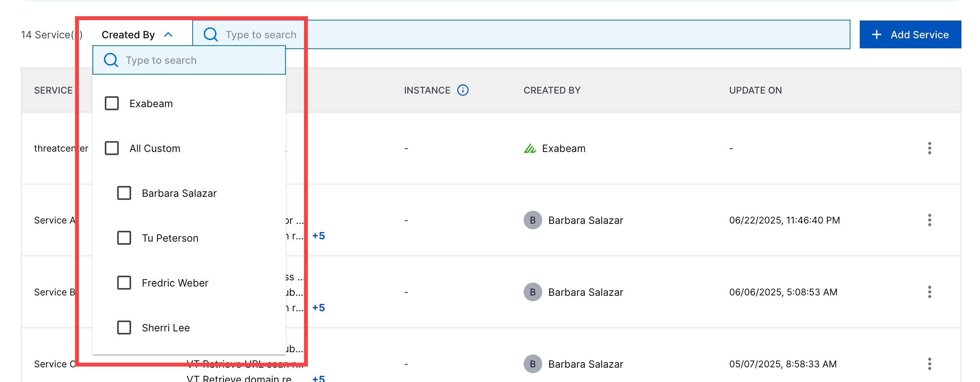Click the search icon in filter dropdown
The height and width of the screenshot is (382, 980).
(x=111, y=60)
